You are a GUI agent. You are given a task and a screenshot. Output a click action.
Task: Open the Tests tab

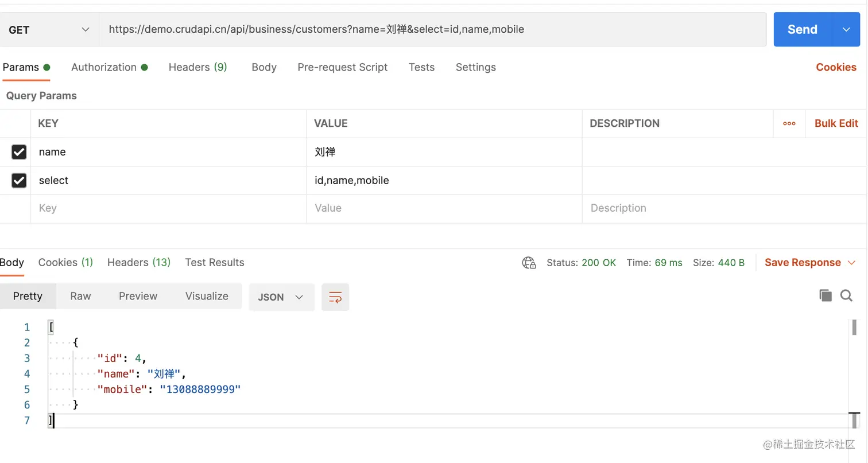[421, 67]
